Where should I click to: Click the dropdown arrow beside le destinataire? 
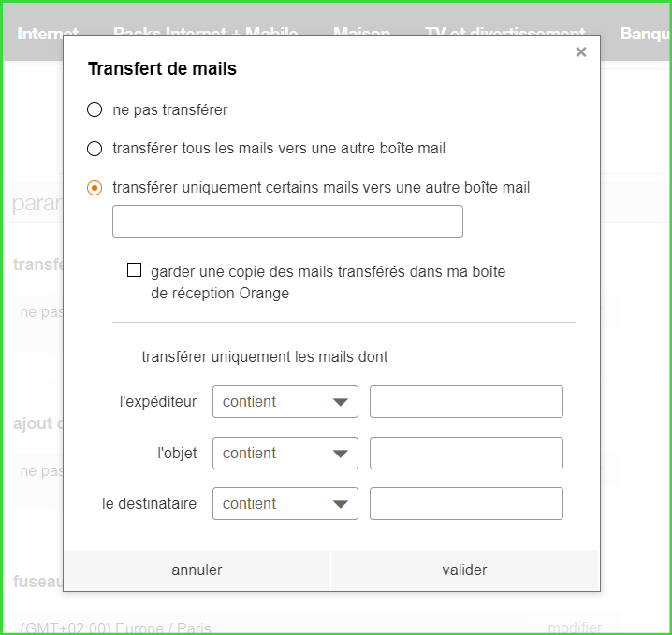[x=340, y=505]
